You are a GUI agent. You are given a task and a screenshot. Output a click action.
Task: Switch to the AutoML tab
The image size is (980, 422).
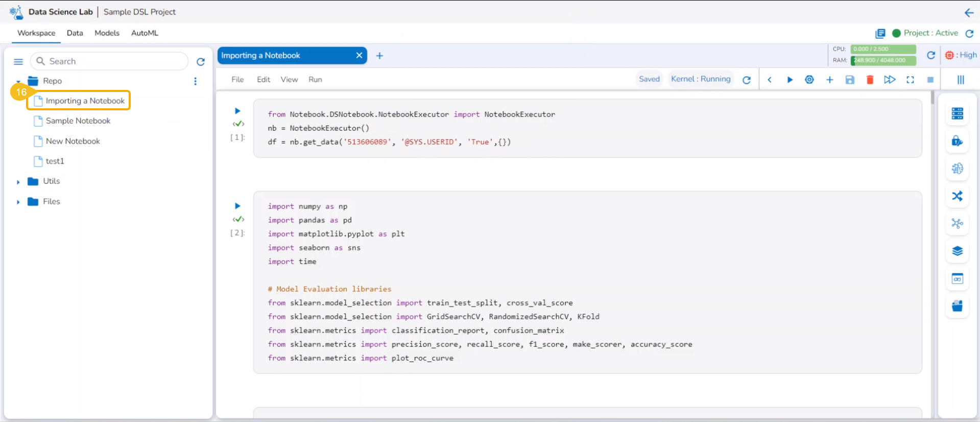click(x=145, y=33)
